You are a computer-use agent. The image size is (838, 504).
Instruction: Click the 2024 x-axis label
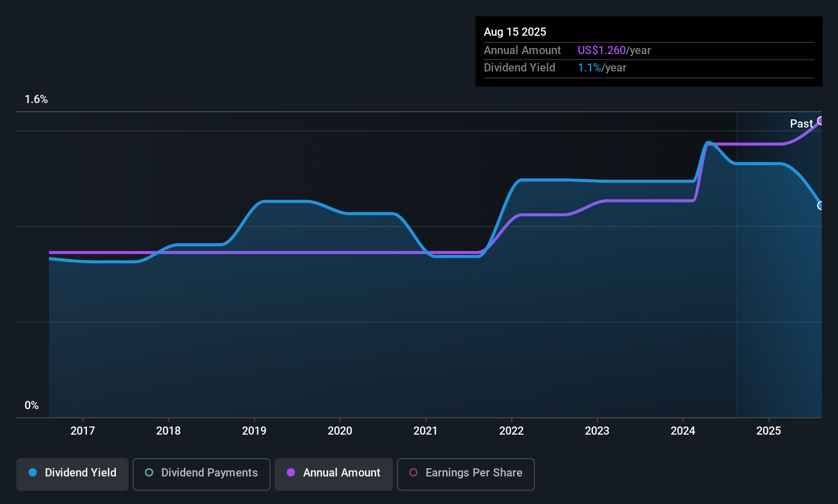coord(683,431)
